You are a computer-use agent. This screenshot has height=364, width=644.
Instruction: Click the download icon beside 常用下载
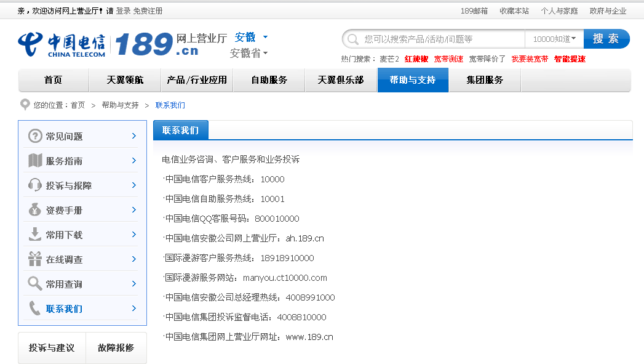[35, 235]
